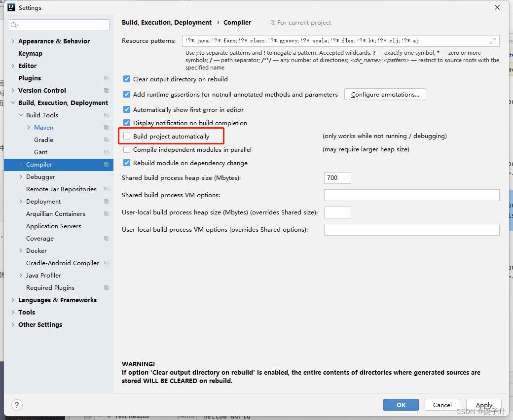Screen dimensions: 513x420
Task: Expand the Other Settings section arrow
Action: (x=13, y=324)
